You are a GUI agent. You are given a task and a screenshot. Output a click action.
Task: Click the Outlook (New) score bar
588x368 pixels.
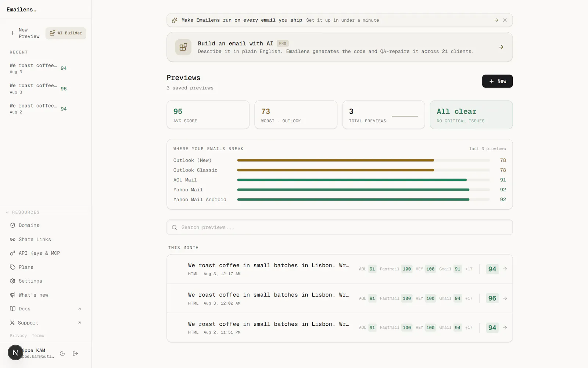(x=363, y=160)
